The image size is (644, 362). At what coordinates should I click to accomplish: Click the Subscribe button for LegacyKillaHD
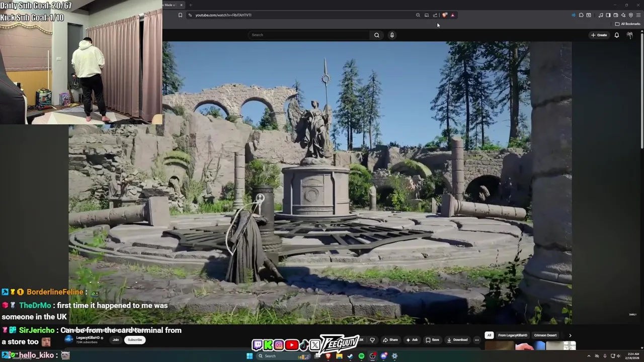tap(135, 340)
